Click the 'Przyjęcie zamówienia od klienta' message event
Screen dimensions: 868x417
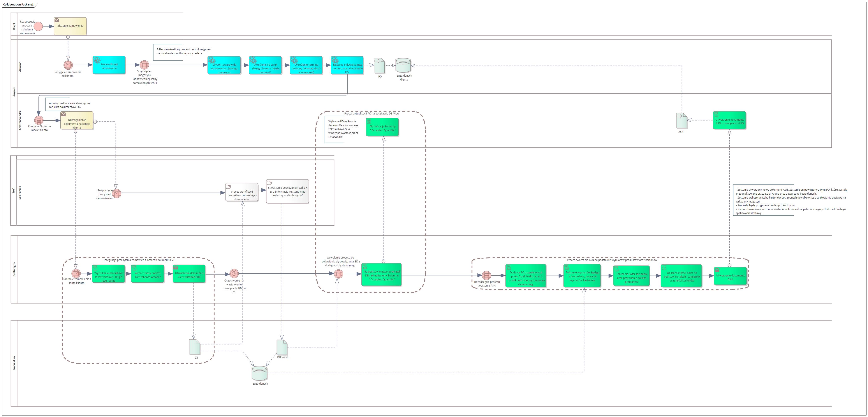coord(68,65)
